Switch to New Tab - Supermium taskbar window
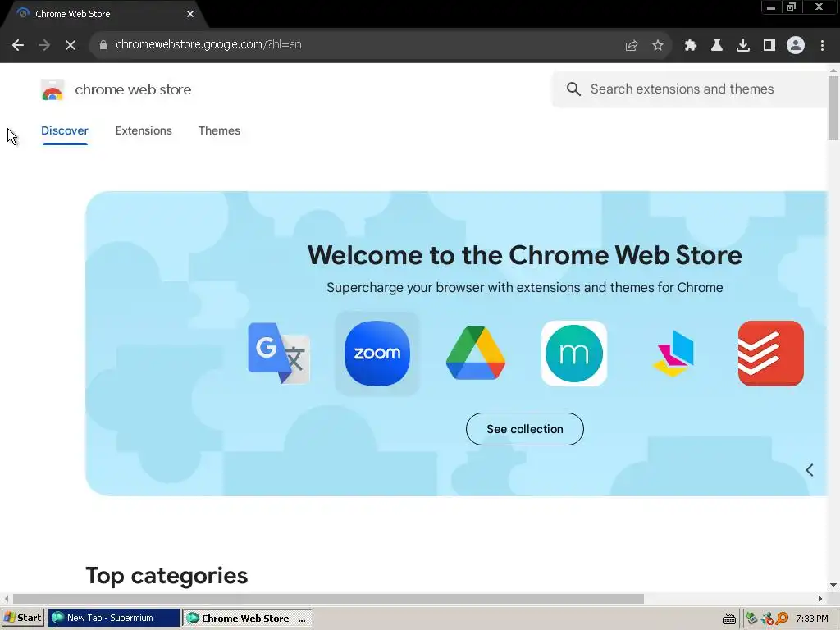The image size is (840, 630). coord(113,618)
